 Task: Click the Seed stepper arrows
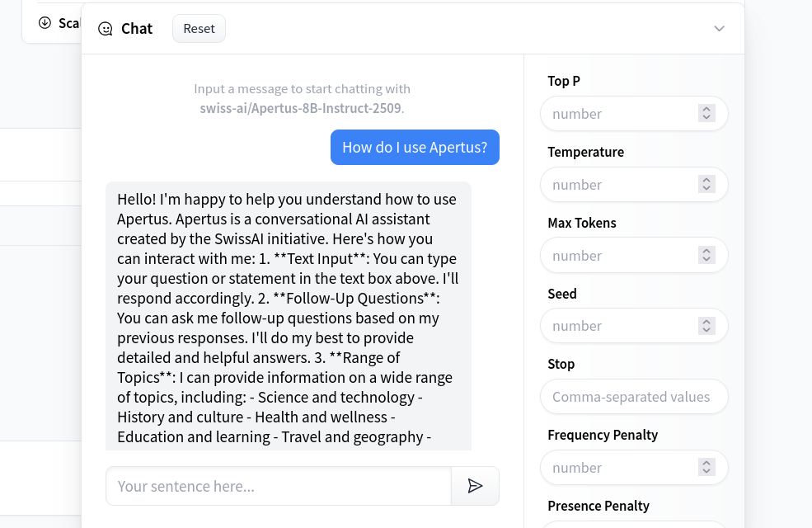[706, 326]
